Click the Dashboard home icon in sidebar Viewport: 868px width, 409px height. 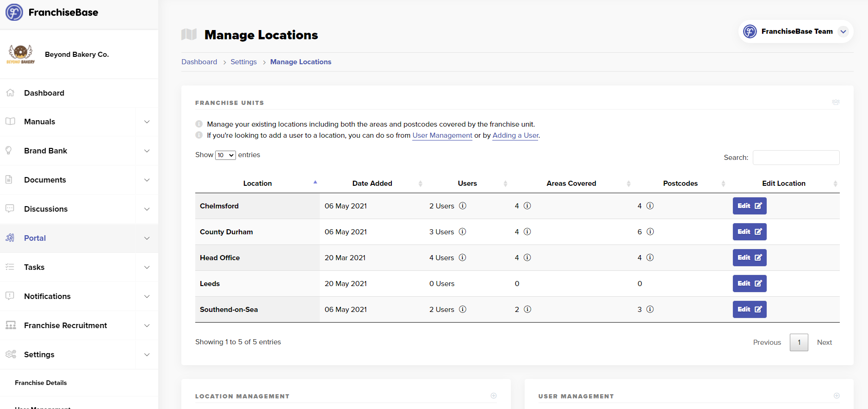10,93
